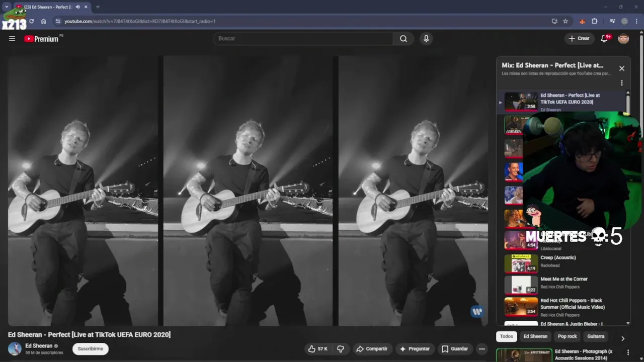Open Ed Sheeran Photograph suggested video title

(584, 354)
